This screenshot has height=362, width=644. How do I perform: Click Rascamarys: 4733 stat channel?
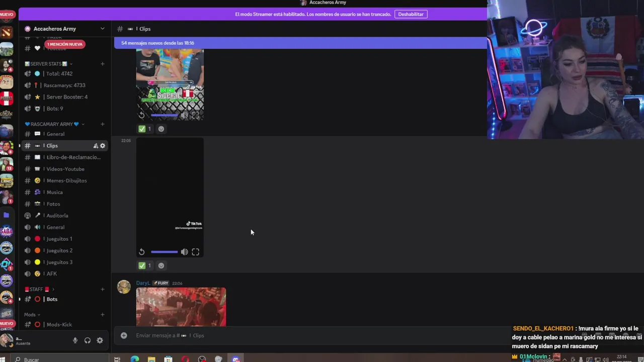[65, 85]
